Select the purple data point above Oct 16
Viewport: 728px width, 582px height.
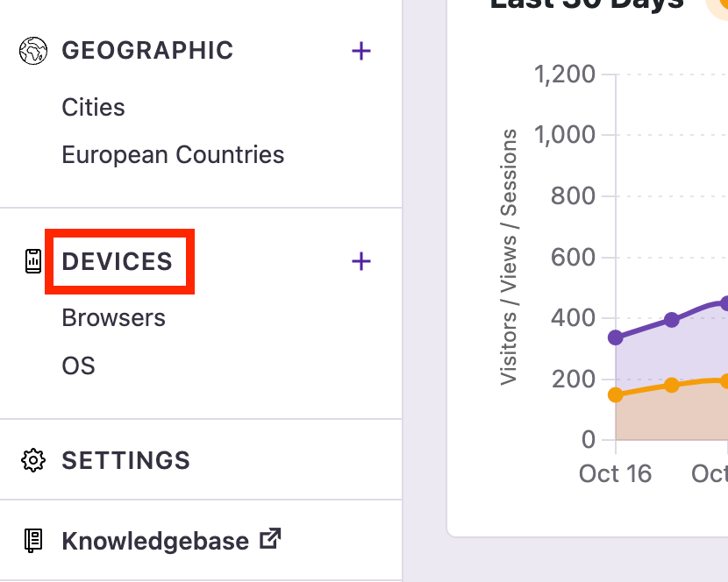[616, 336]
